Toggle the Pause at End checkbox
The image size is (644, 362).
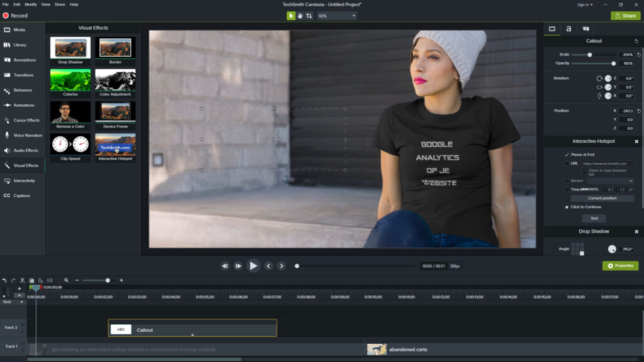(567, 155)
